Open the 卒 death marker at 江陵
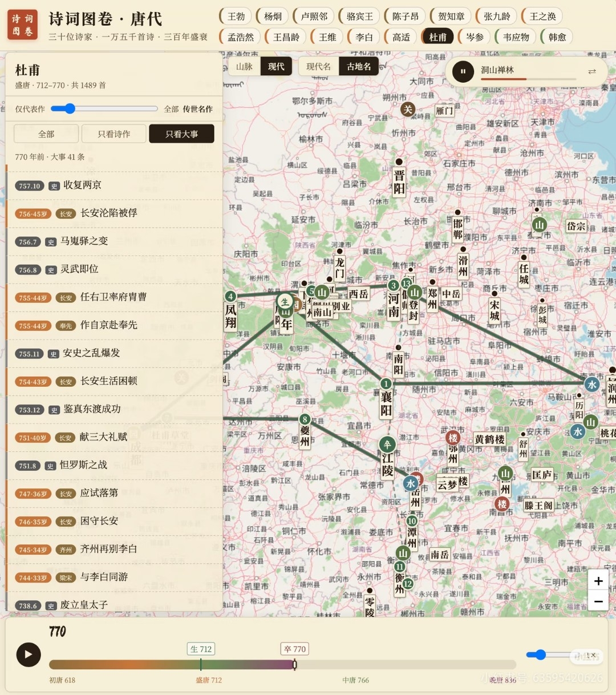 tap(387, 445)
